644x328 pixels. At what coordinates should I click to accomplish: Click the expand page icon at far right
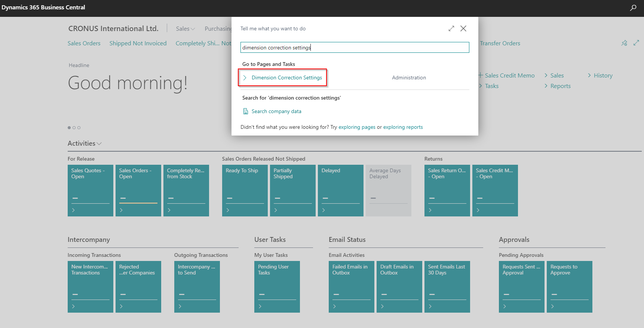(x=636, y=43)
